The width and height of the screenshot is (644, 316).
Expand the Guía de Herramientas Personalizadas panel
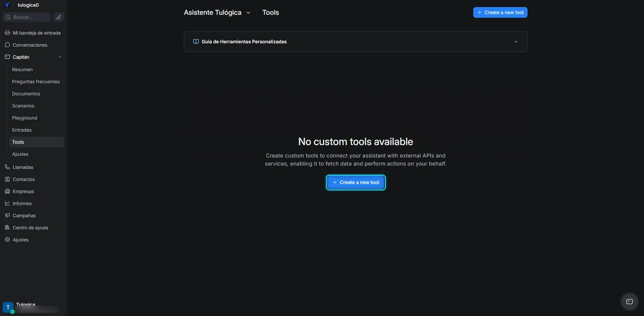pyautogui.click(x=516, y=41)
